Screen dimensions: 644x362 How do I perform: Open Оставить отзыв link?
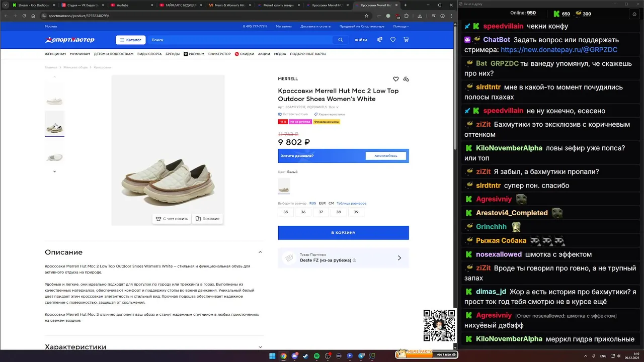pyautogui.click(x=293, y=114)
